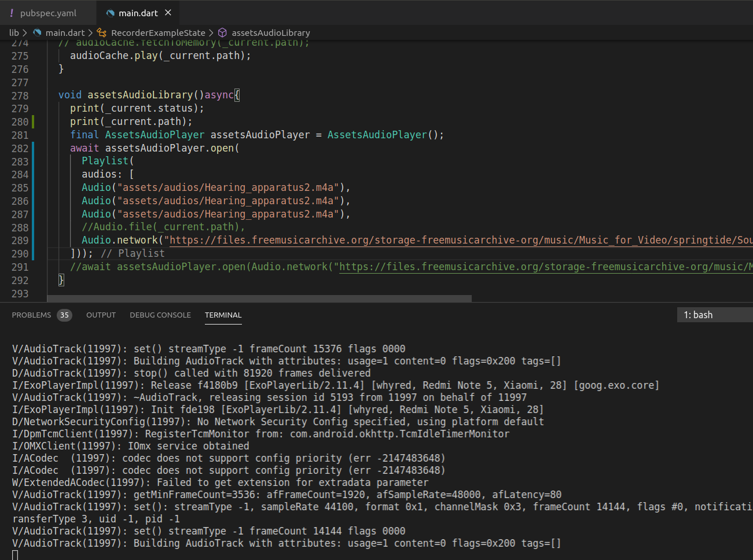753x560 pixels.
Task: Click the cube icon beside assetsAudioLibrary breadcrumb
Action: click(222, 33)
